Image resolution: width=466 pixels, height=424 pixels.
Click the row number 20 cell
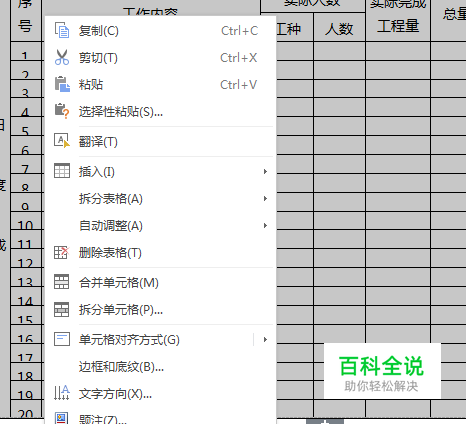tap(25, 409)
